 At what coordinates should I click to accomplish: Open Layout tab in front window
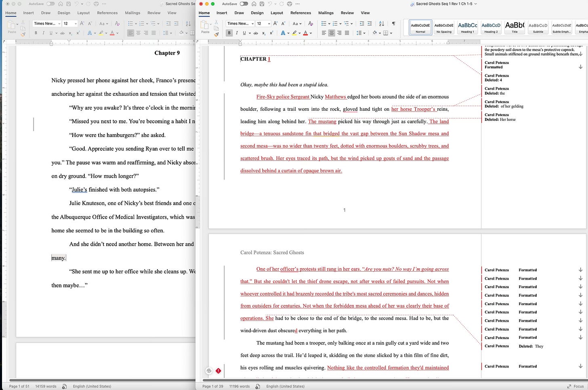(x=277, y=13)
